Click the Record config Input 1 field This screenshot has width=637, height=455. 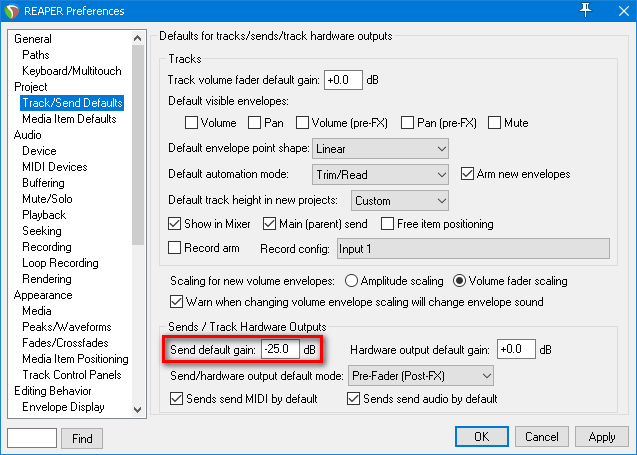click(473, 249)
